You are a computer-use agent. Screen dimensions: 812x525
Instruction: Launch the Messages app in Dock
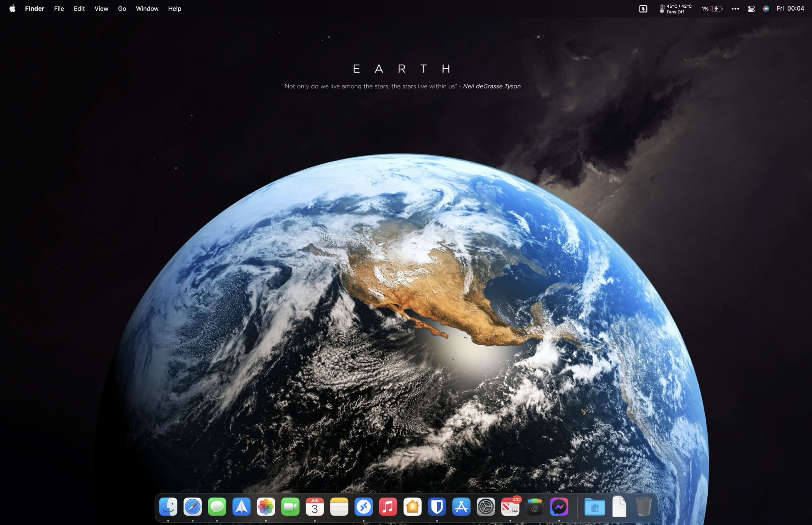(x=217, y=507)
